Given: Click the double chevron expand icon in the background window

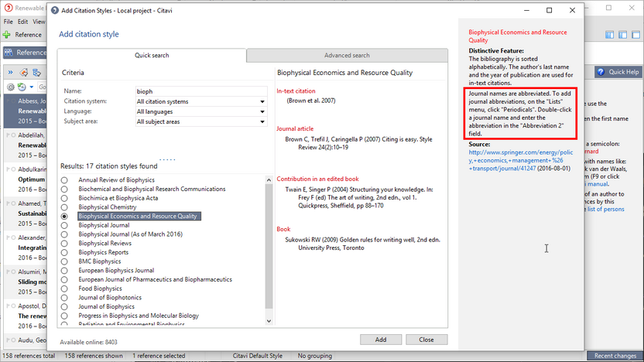Looking at the screenshot, I should (10, 73).
